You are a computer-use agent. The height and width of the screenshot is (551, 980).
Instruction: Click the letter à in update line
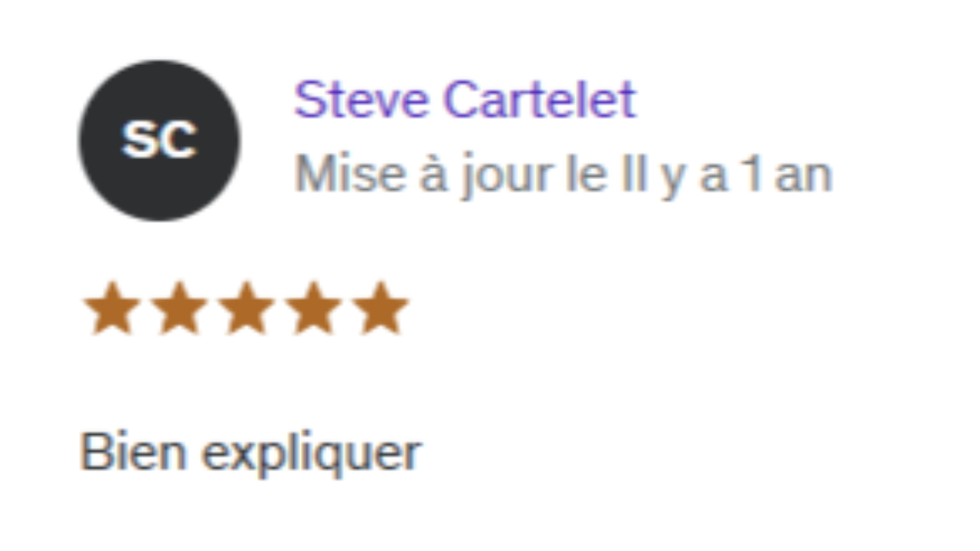(433, 175)
